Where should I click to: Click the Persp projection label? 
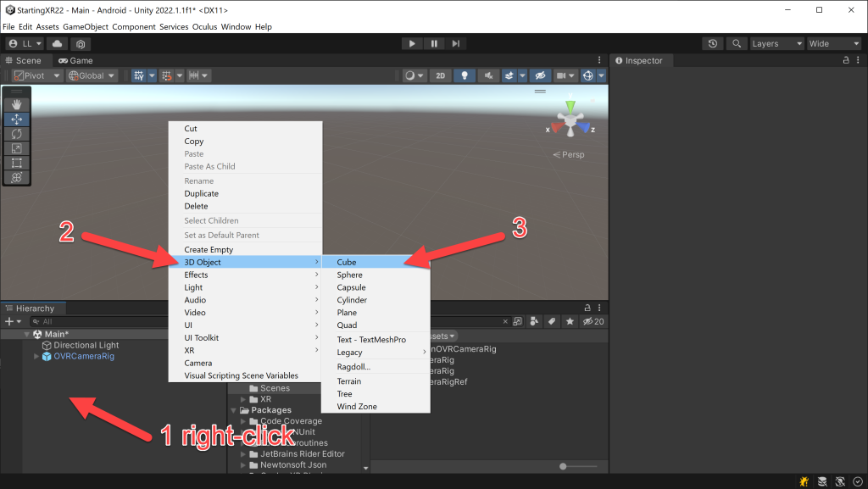569,154
